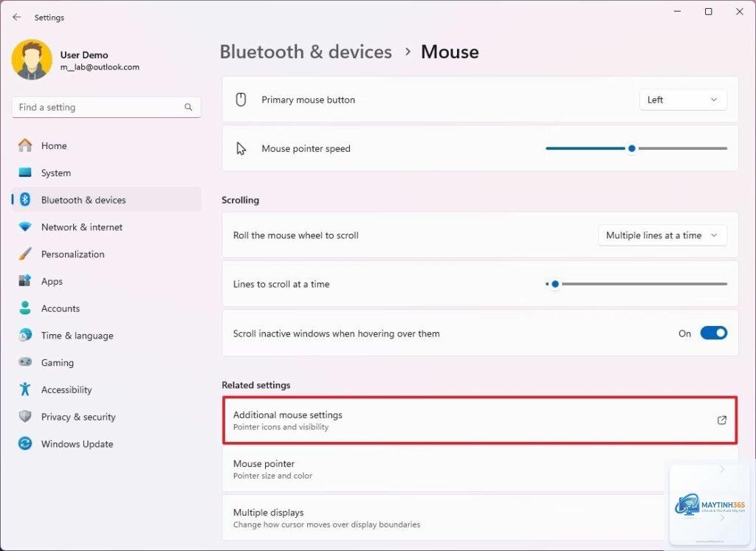Click Roll the mouse wheel to scroll label
The height and width of the screenshot is (551, 756).
295,235
